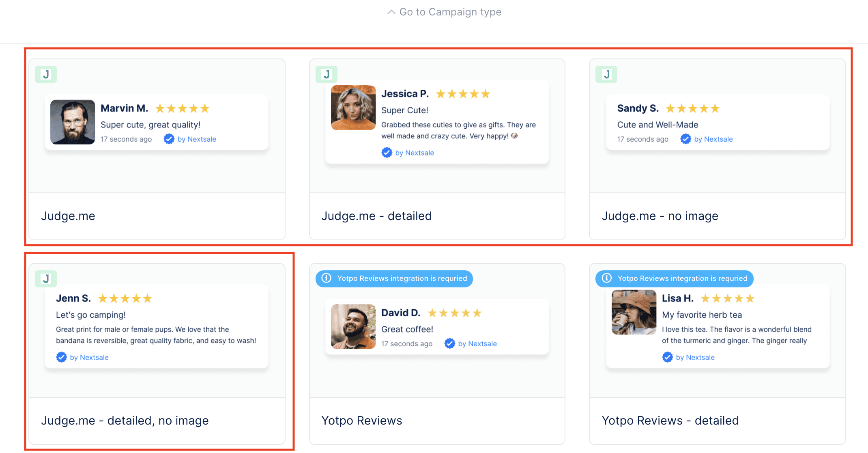Choose the Yotpo Reviews template label
Viewport: 868px width, 453px height.
coord(362,421)
